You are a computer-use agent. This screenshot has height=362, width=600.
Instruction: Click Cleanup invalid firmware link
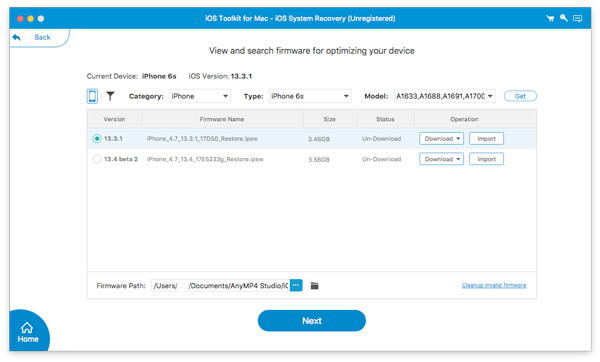tap(494, 285)
